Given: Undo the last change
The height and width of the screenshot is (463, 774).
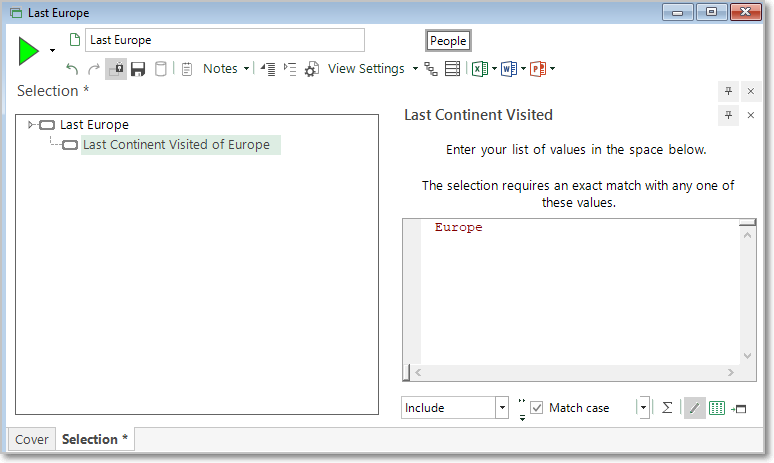Looking at the screenshot, I should click(73, 69).
